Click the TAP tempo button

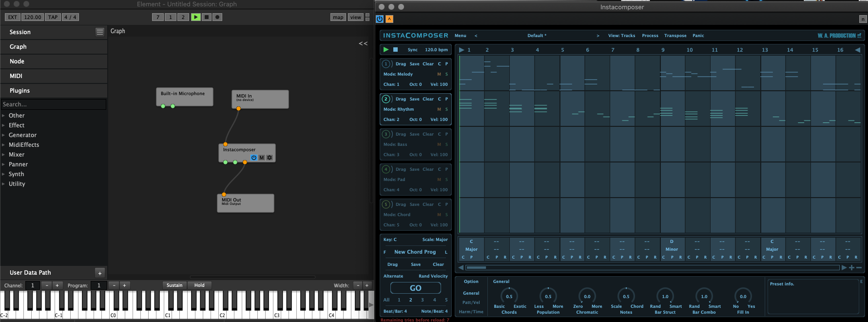point(53,17)
